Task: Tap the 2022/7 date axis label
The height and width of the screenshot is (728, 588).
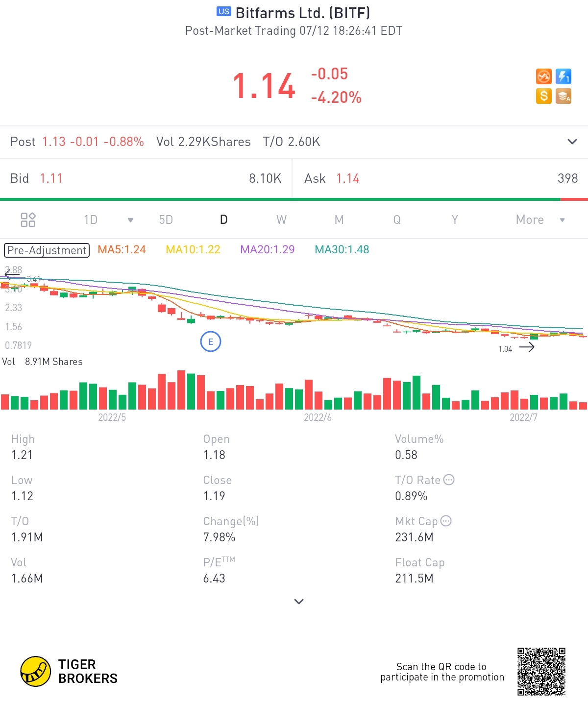Action: (x=523, y=417)
